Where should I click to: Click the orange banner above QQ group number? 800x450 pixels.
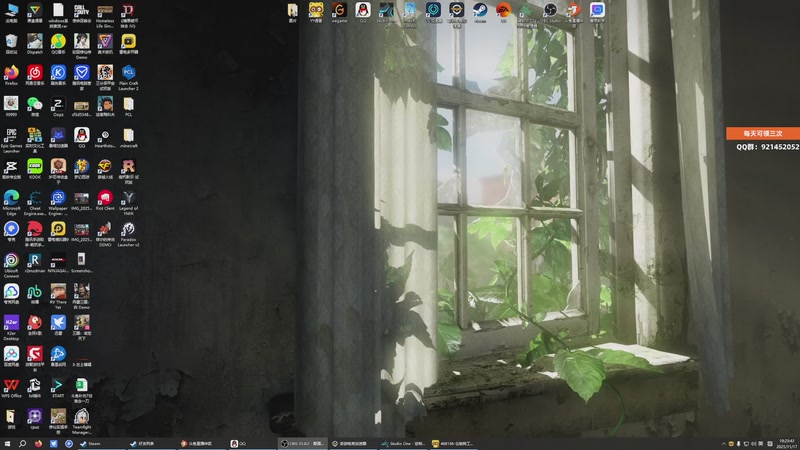[763, 133]
